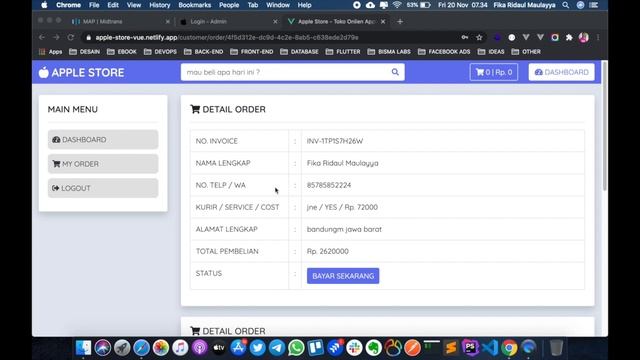Open Slack from the Dock
Image resolution: width=640 pixels, height=360 pixels.
[x=354, y=348]
